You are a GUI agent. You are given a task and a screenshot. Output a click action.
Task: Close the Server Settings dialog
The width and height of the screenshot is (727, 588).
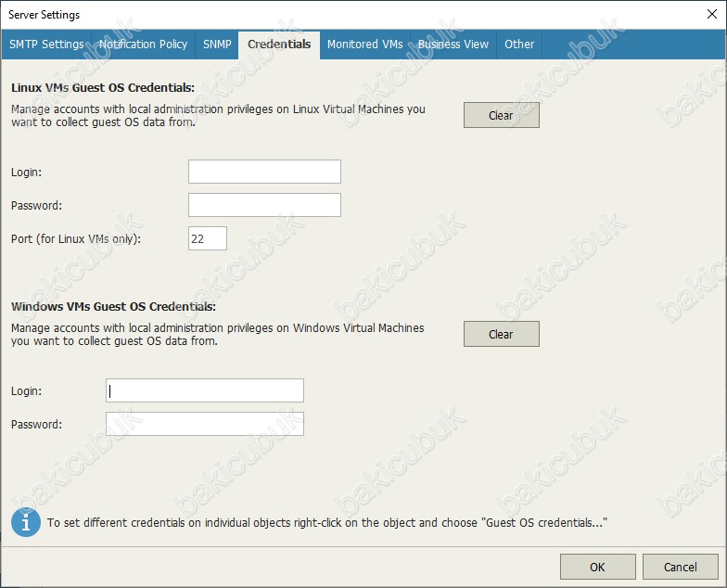click(712, 14)
